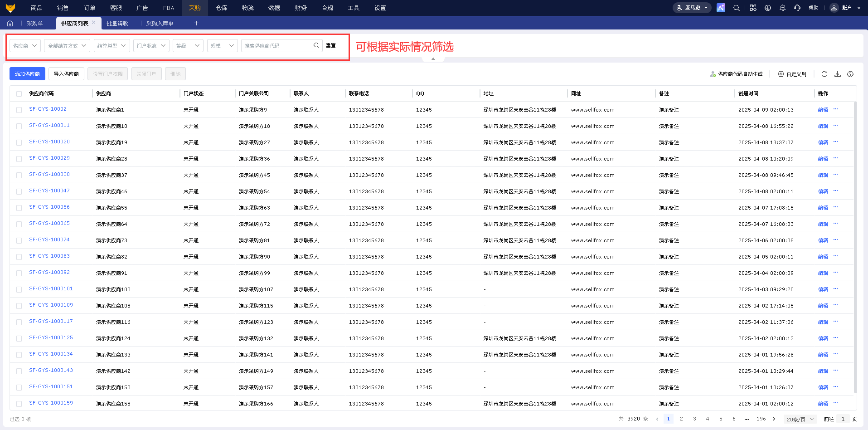Viewport: 868px width, 430px height.
Task: Switch to the 批量请款 tab
Action: [x=117, y=23]
